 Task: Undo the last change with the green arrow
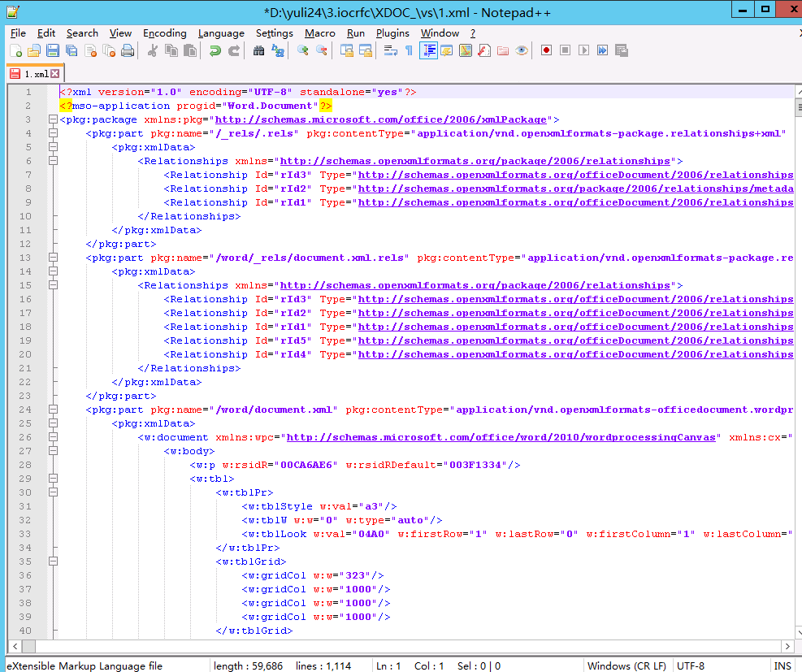[x=215, y=50]
